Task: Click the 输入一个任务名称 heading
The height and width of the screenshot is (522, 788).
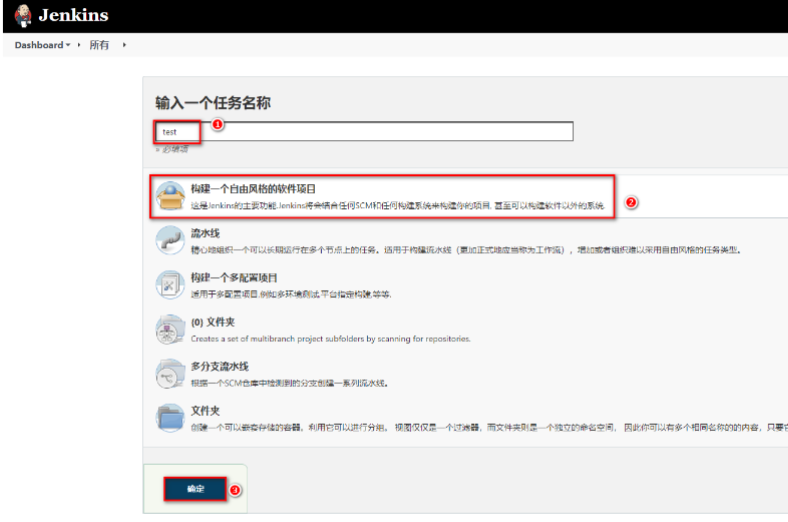Action: click(x=213, y=103)
